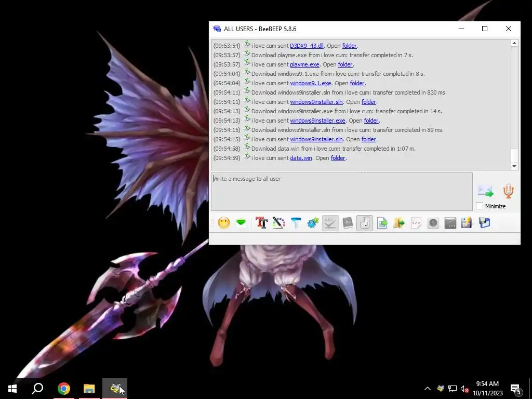Open folder link in the D3DX9_43.dll row

click(x=349, y=46)
